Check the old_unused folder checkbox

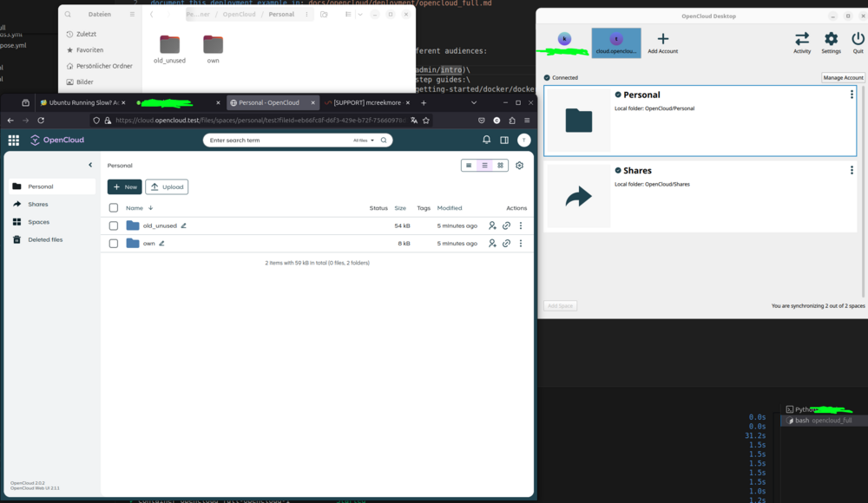[x=114, y=225]
